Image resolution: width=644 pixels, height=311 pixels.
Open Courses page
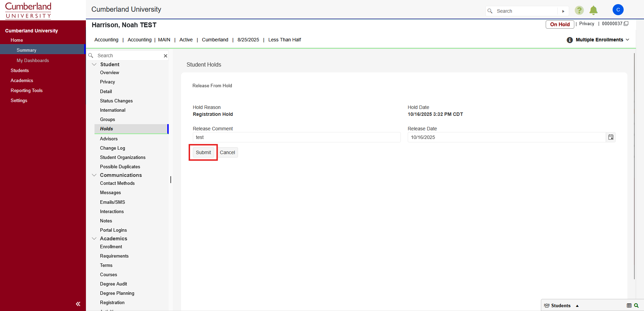(x=109, y=274)
